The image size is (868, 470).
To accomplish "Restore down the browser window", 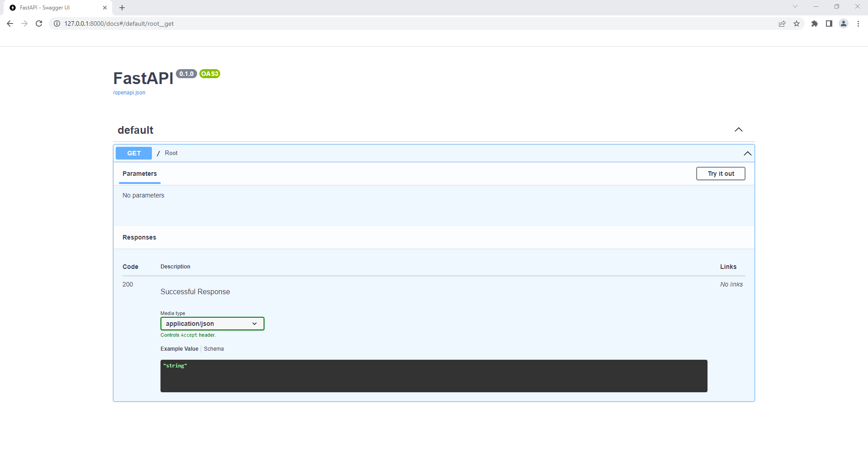I will (837, 6).
